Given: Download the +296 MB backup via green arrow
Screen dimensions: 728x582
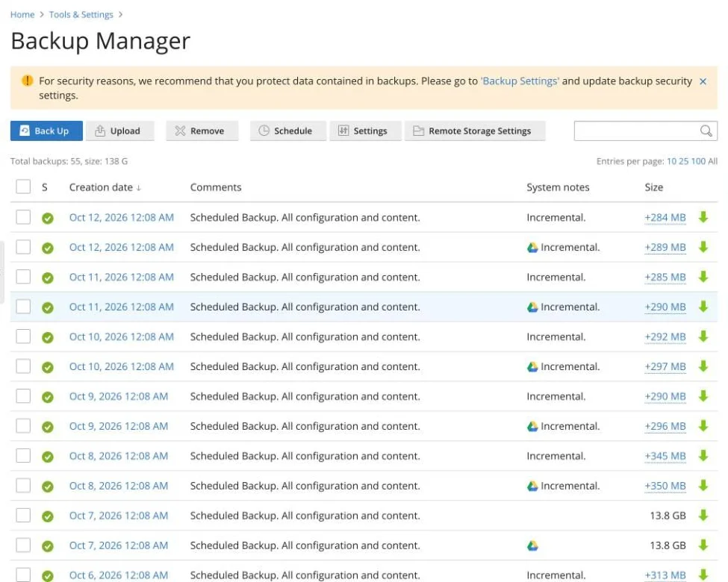Looking at the screenshot, I should (703, 426).
